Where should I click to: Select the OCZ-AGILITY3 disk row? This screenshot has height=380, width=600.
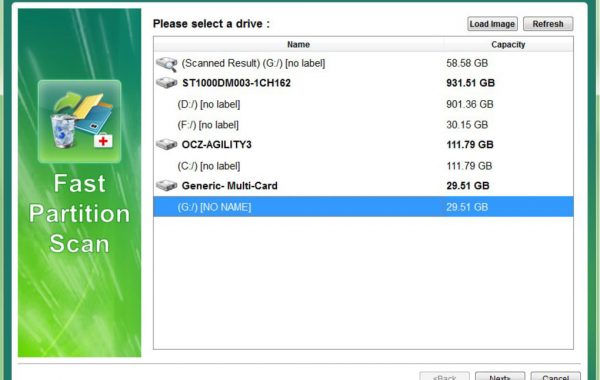coord(363,145)
